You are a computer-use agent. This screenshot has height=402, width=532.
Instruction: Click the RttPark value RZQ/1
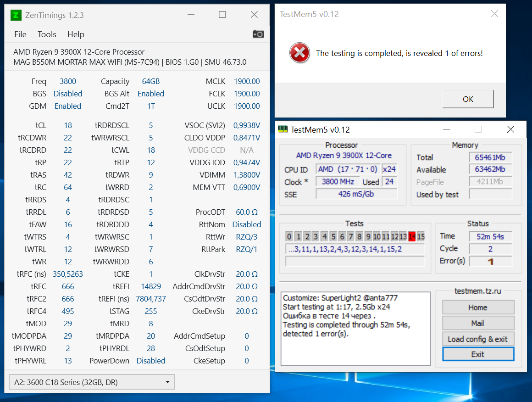247,249
